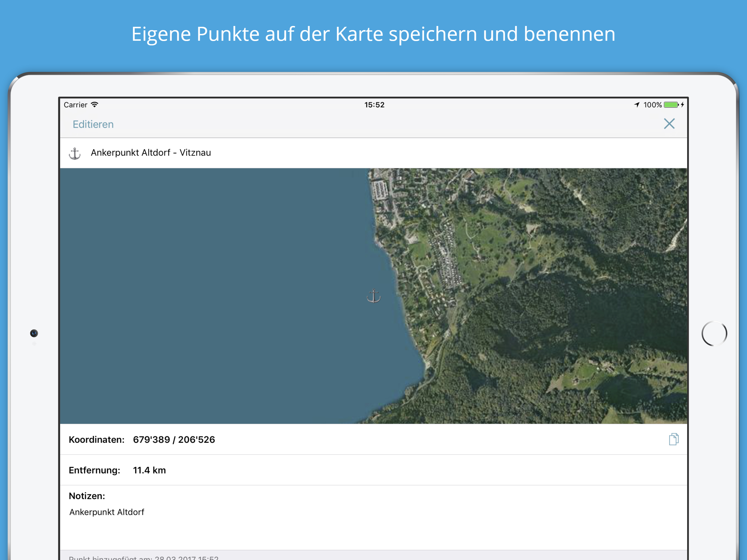747x560 pixels.
Task: Tap the coordinate value 679'389 / 206'526
Action: coord(174,439)
